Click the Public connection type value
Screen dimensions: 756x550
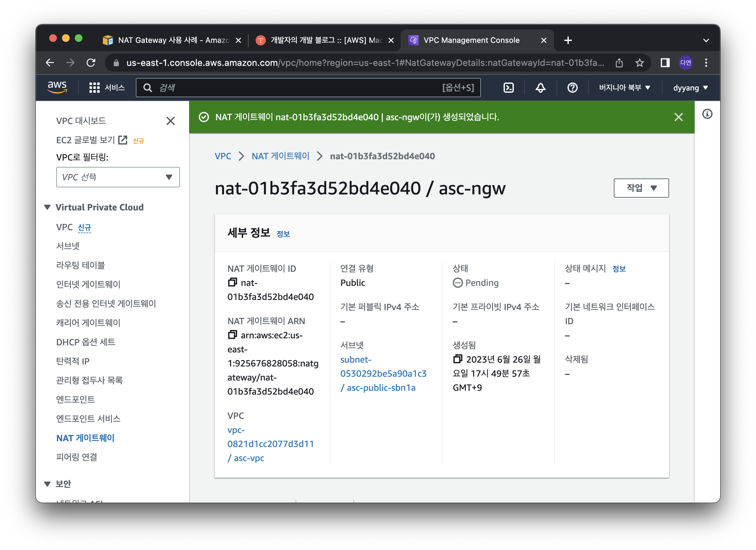click(353, 283)
